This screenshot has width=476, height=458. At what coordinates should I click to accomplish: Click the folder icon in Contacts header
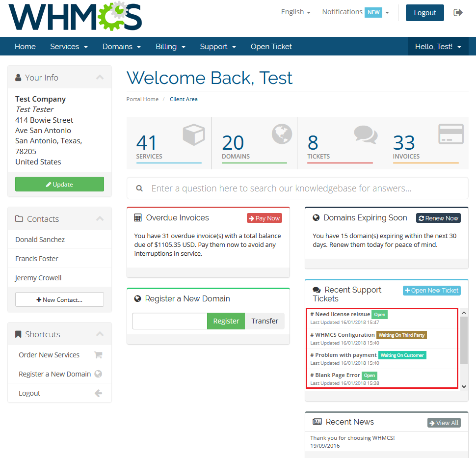[x=19, y=218]
